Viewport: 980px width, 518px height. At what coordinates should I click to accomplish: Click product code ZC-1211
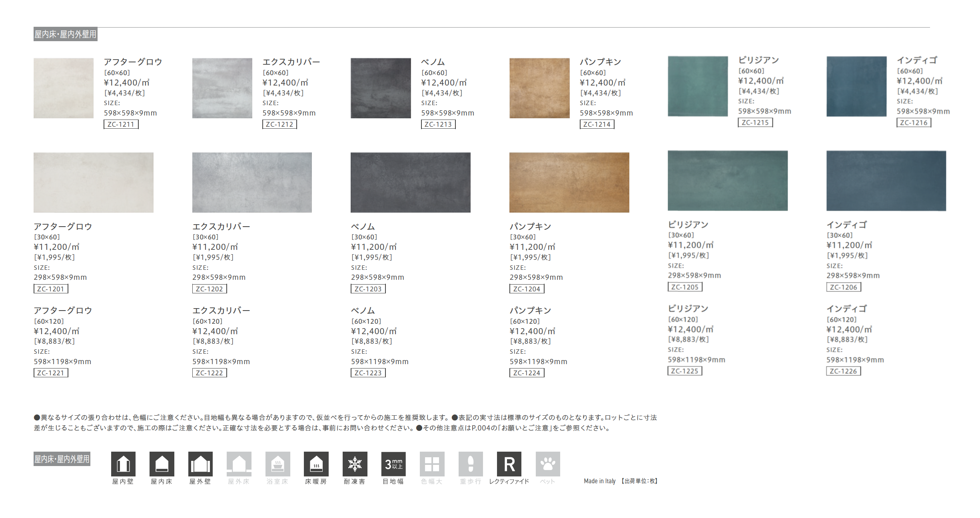121,124
